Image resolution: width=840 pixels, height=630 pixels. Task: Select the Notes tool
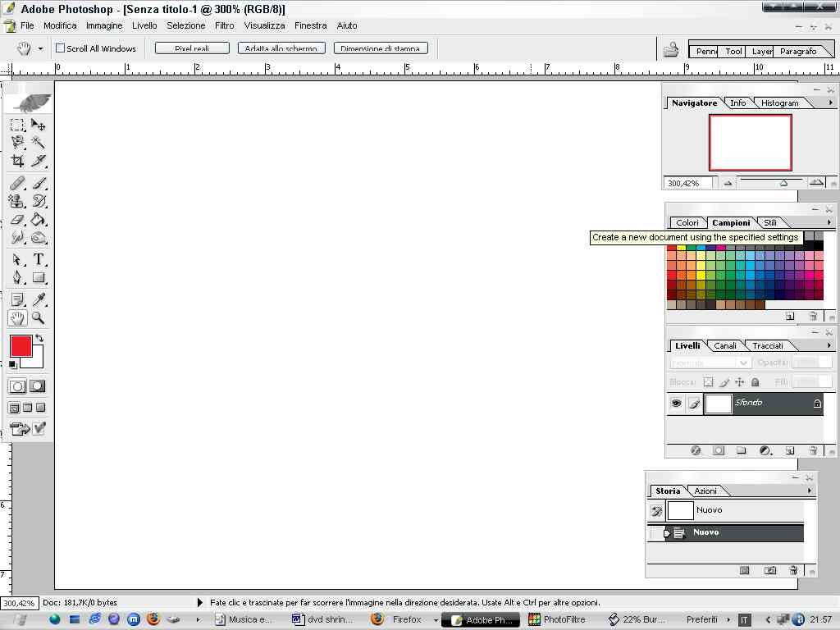[17, 300]
